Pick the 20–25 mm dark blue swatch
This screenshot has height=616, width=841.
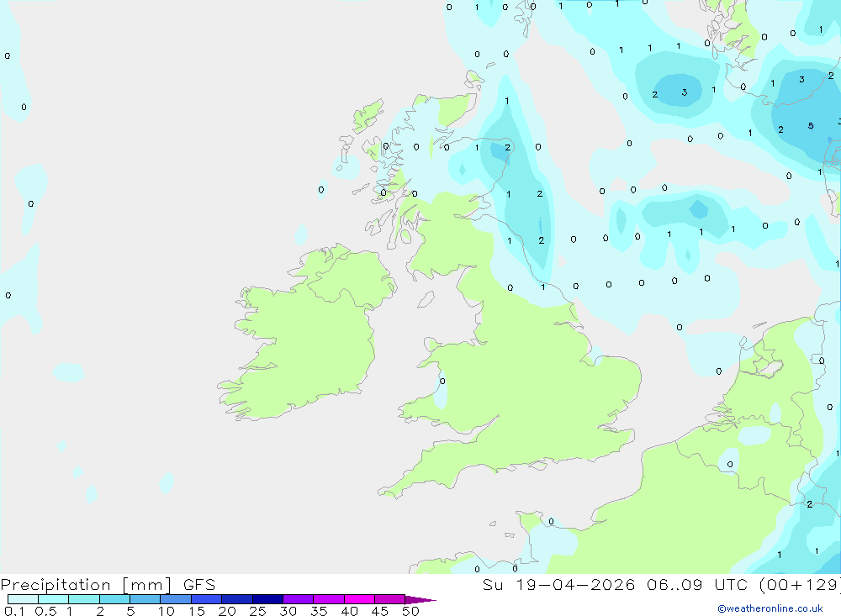click(236, 599)
